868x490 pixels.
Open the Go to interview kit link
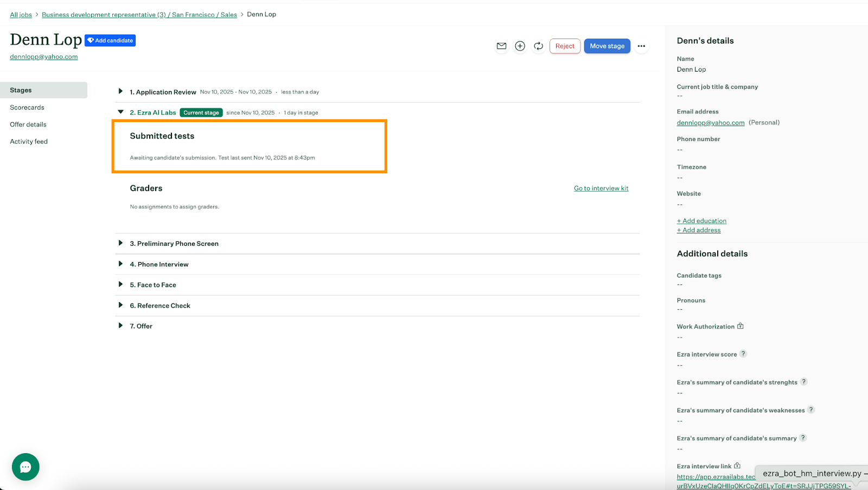[601, 188]
